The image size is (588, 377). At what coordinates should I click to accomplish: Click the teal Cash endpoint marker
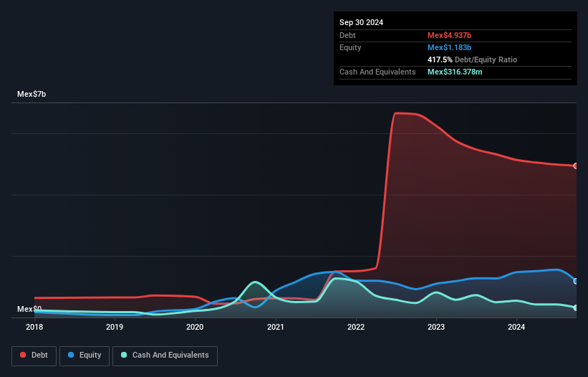tap(576, 307)
